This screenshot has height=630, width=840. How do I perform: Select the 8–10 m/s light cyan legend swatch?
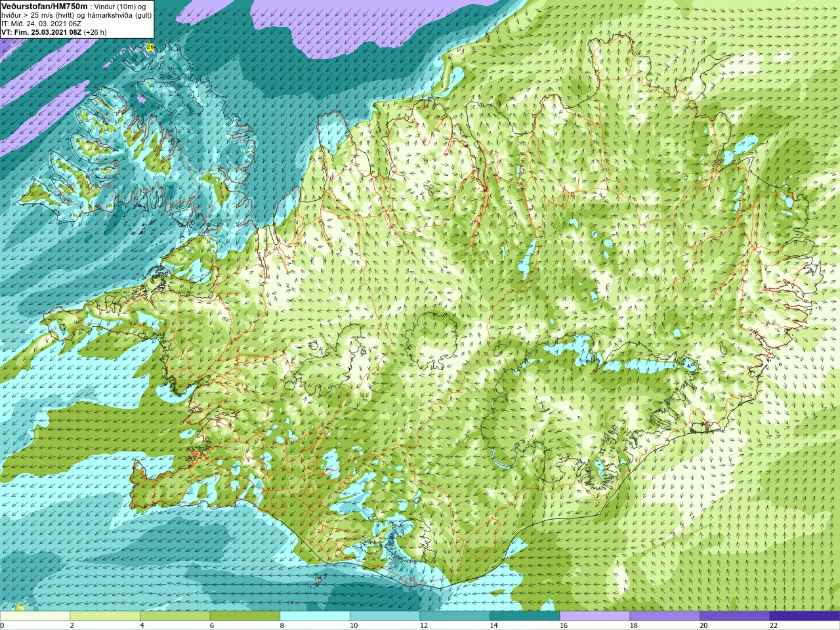coord(315,616)
